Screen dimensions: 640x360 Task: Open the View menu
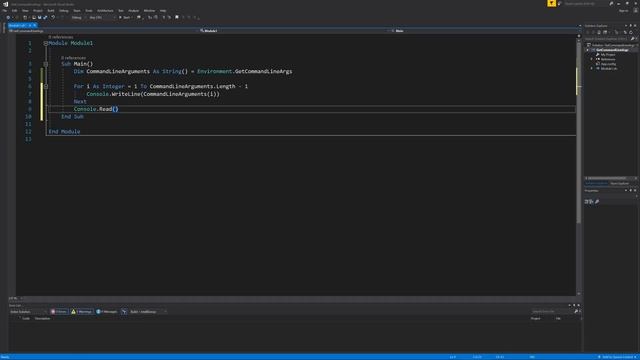[x=25, y=11]
